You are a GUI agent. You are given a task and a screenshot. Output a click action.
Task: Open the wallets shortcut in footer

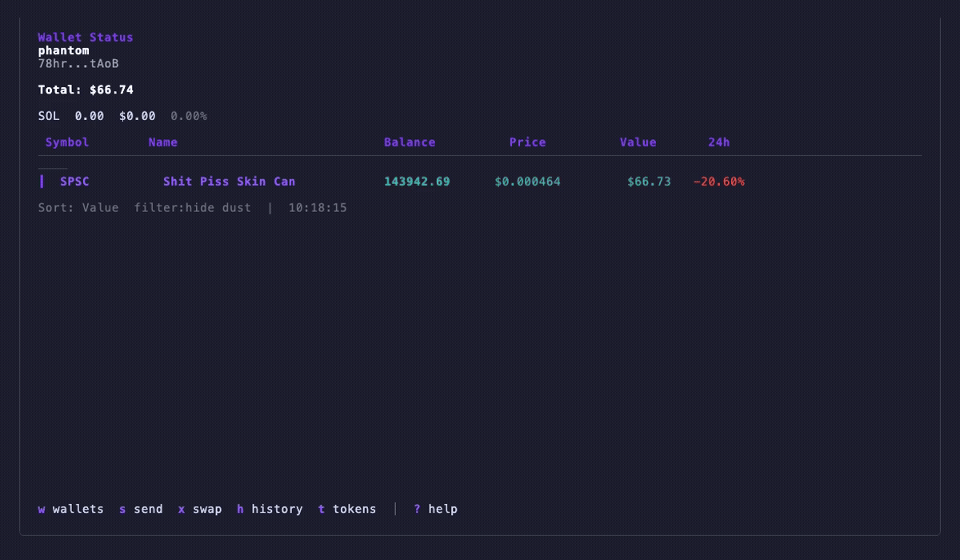point(71,509)
